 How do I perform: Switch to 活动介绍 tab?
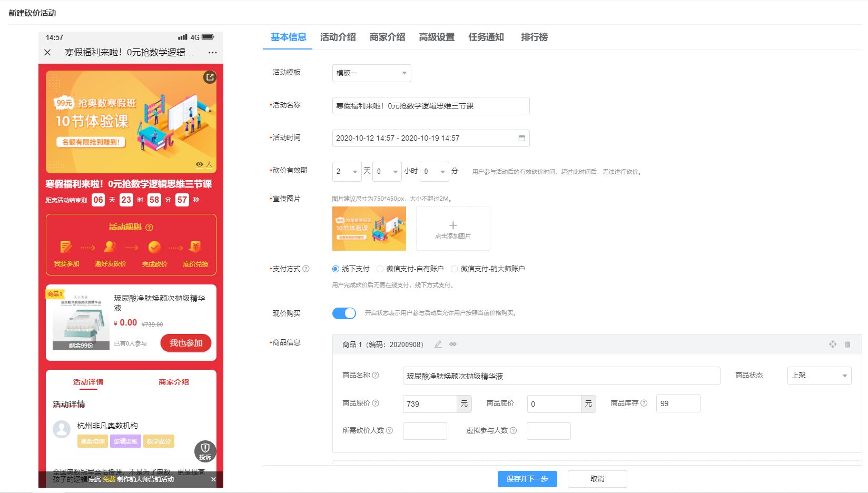(338, 37)
